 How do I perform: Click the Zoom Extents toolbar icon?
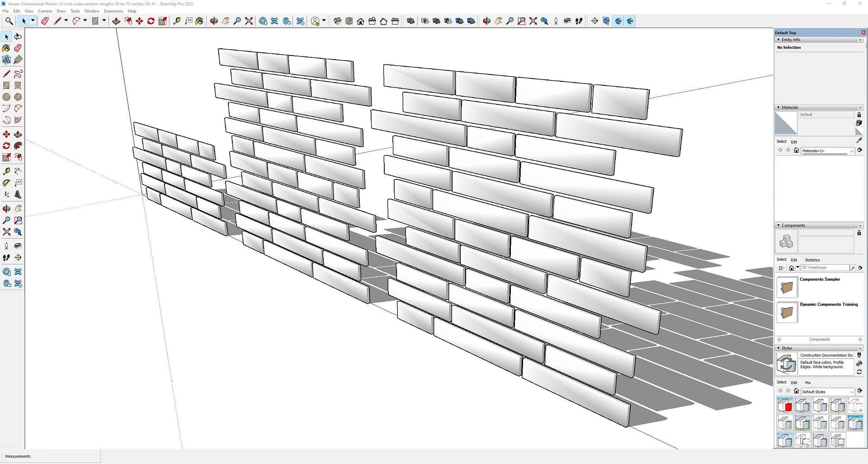(x=249, y=21)
